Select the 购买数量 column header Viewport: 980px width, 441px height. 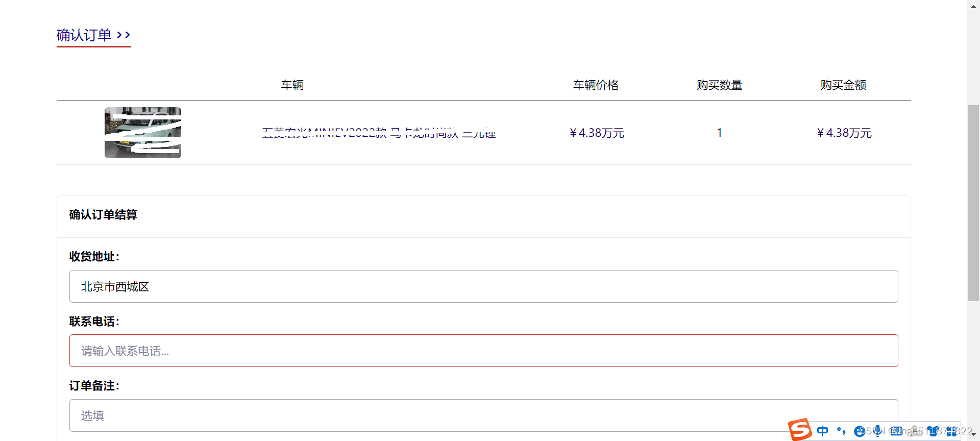(719, 85)
